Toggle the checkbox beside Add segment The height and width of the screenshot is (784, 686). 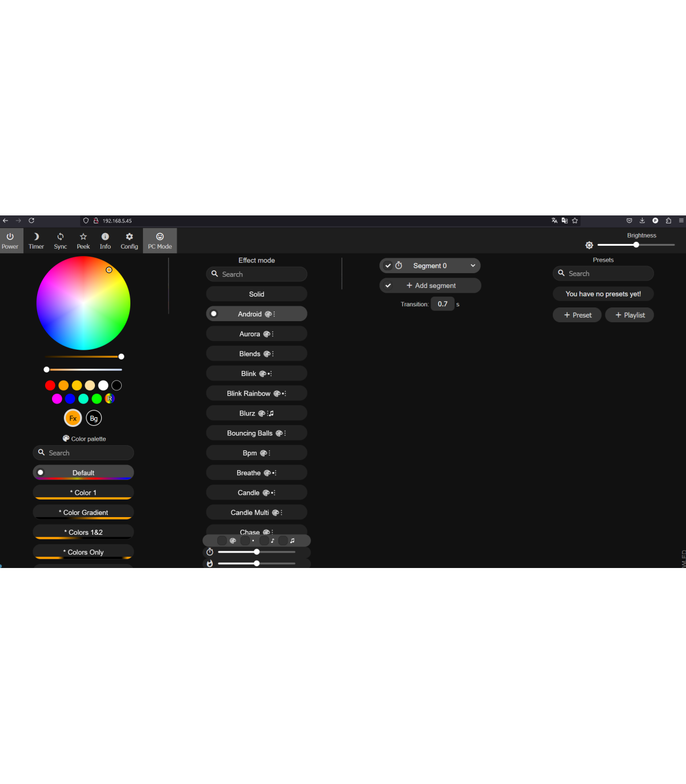pyautogui.click(x=388, y=286)
